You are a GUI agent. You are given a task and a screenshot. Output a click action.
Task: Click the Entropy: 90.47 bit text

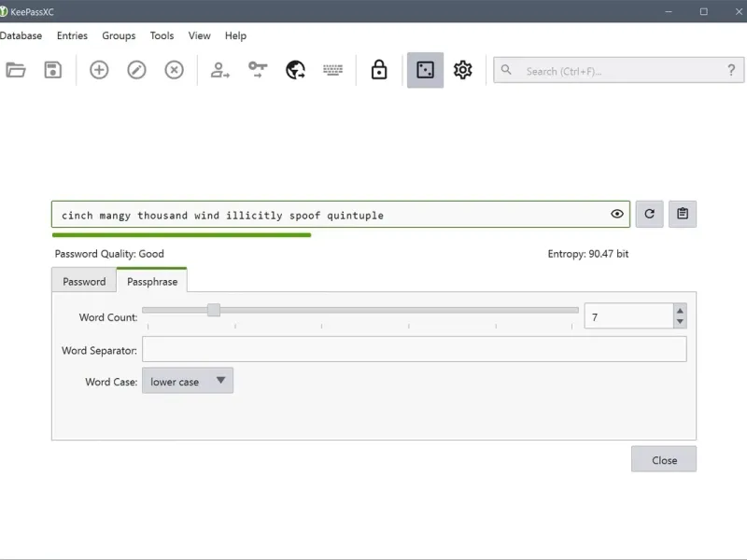pos(588,254)
